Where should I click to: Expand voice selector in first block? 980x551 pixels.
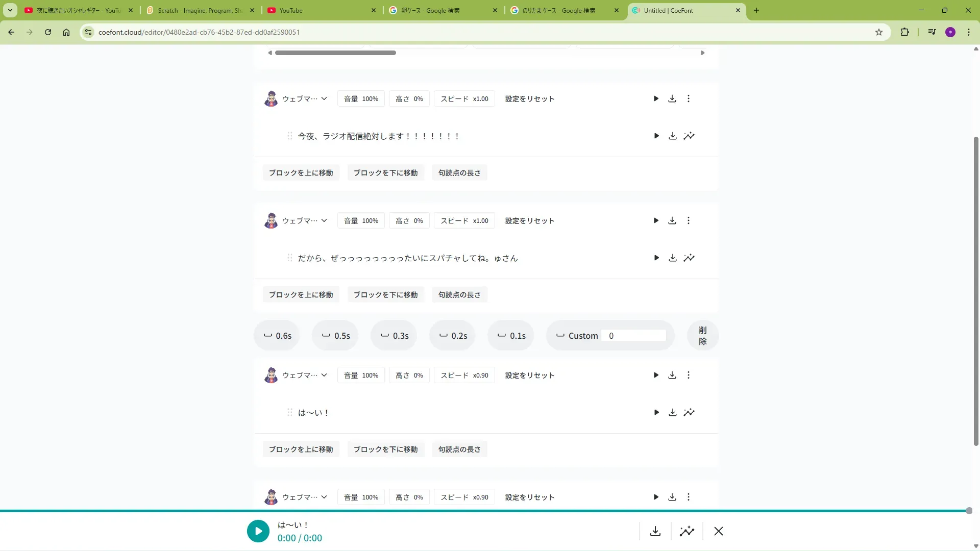tap(324, 99)
